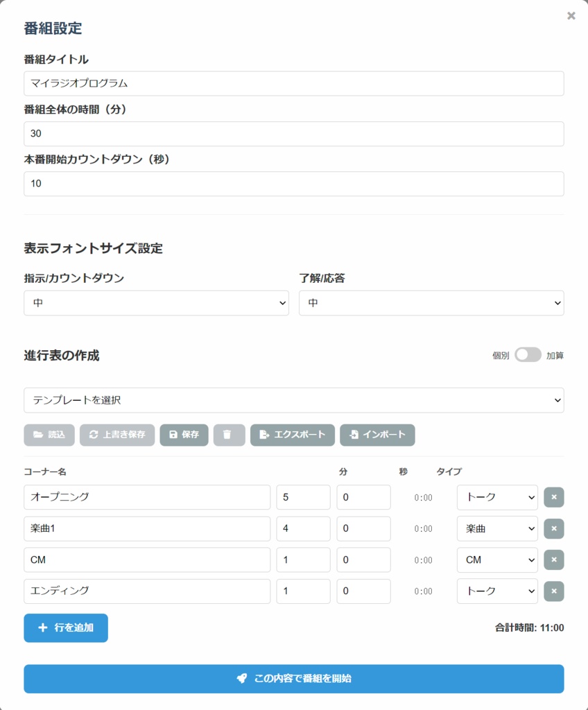Remove the オープニング row with its × button
Image resolution: width=588 pixels, height=710 pixels.
pyautogui.click(x=553, y=497)
